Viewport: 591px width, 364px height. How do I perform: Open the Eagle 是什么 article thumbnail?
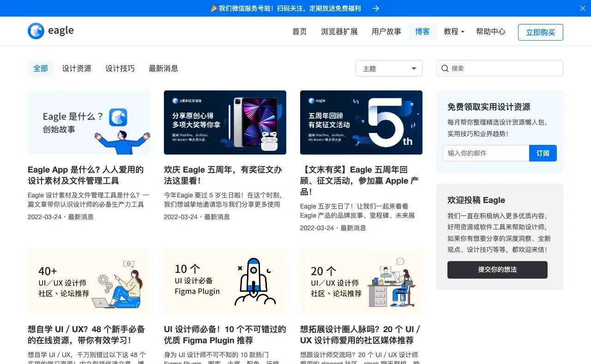tap(89, 122)
